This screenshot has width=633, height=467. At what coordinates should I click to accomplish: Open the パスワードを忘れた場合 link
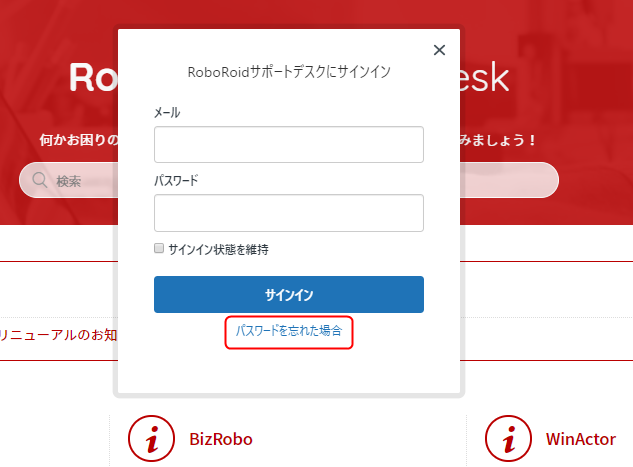pos(289,331)
